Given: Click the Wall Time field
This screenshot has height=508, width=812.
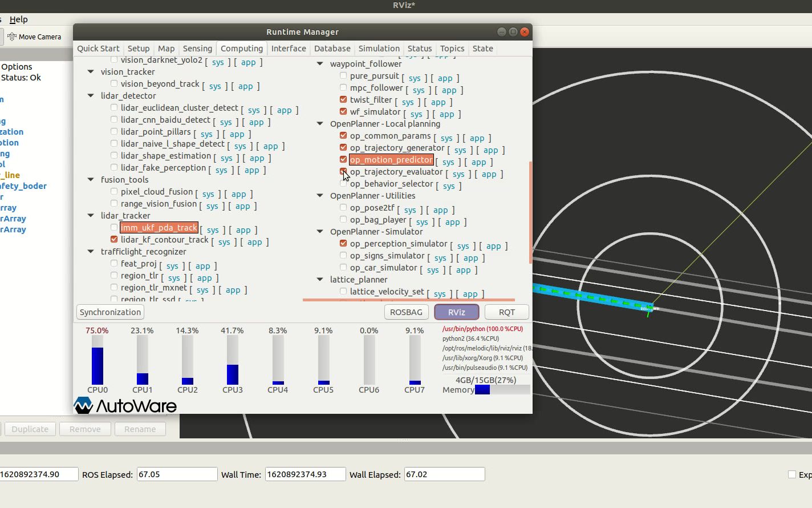Looking at the screenshot, I should point(305,474).
